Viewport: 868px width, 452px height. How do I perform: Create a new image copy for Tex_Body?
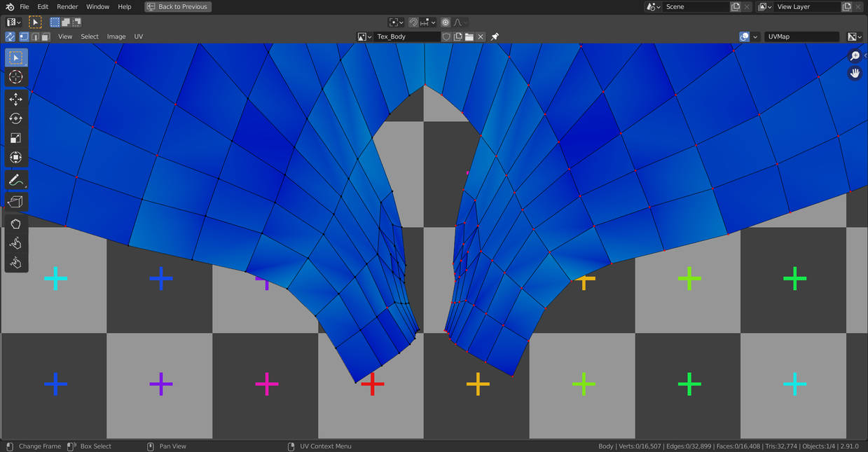coord(457,36)
